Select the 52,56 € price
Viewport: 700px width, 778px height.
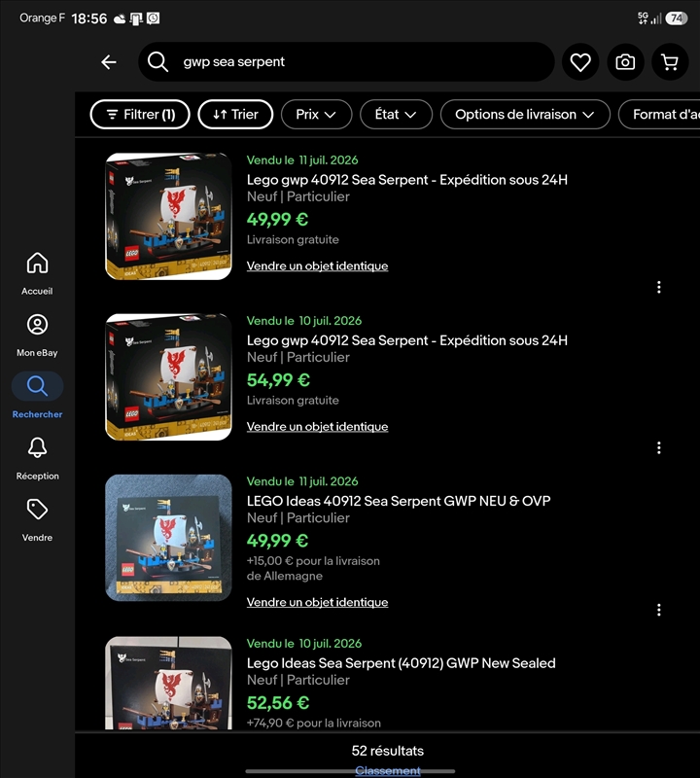tap(278, 703)
